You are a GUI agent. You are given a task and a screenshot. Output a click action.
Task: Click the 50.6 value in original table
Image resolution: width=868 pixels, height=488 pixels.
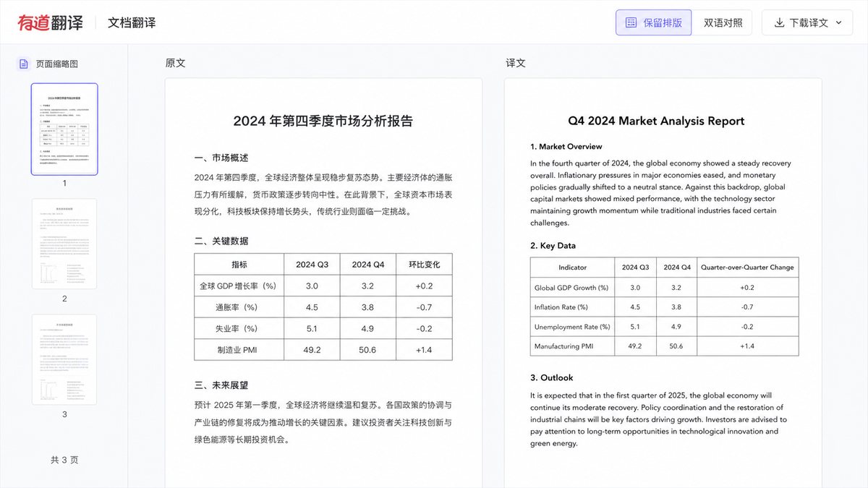(368, 350)
